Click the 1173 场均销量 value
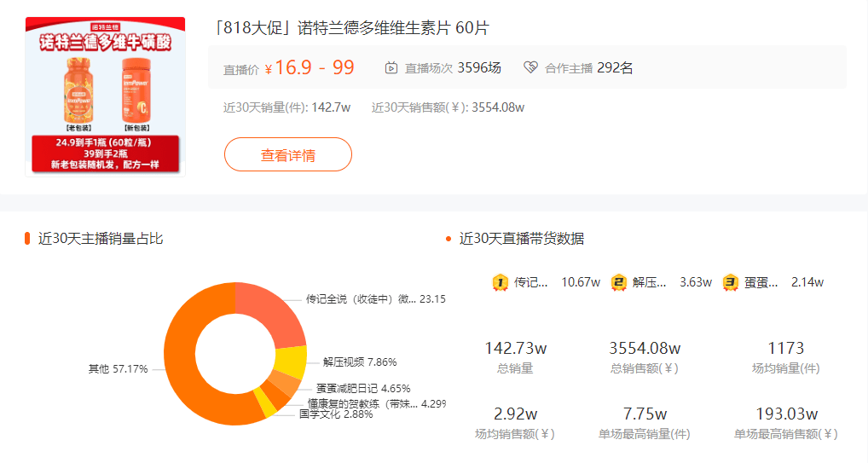This screenshot has width=868, height=463. [x=785, y=349]
